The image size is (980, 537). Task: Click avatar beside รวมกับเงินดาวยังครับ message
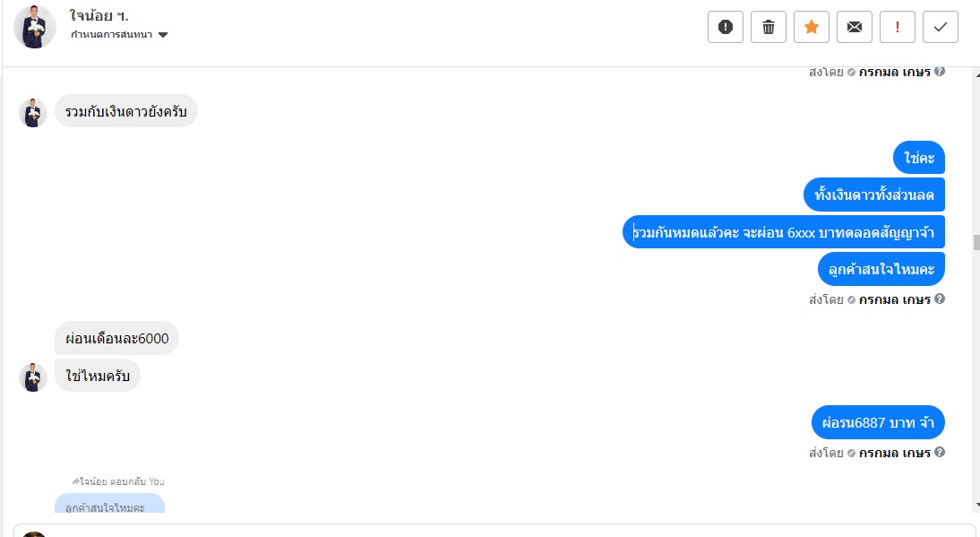click(x=33, y=113)
